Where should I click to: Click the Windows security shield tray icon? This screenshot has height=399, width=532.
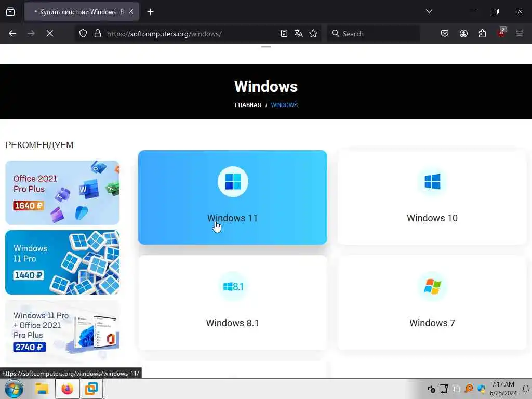[x=481, y=389]
